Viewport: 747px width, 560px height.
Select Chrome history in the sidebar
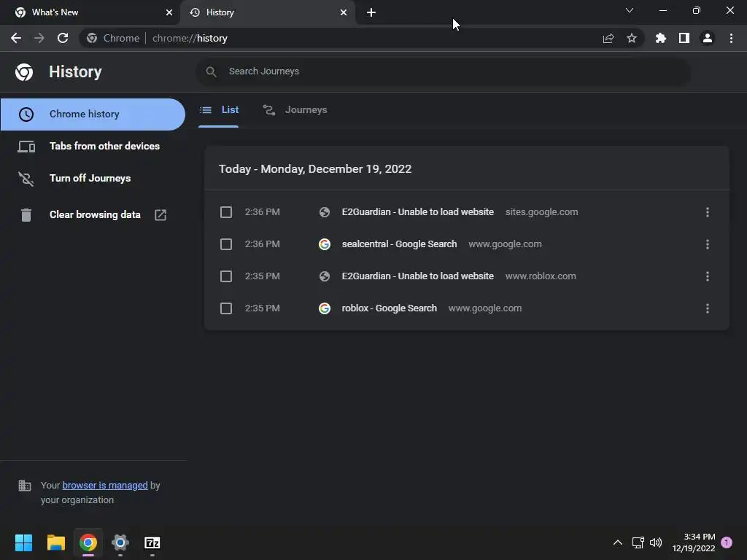pyautogui.click(x=93, y=114)
